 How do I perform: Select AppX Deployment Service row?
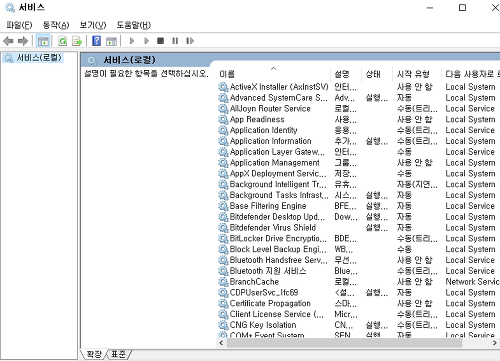(278, 174)
